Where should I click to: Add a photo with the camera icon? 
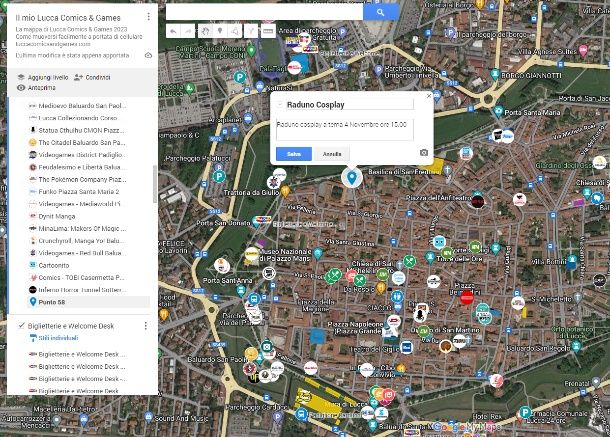click(x=424, y=153)
